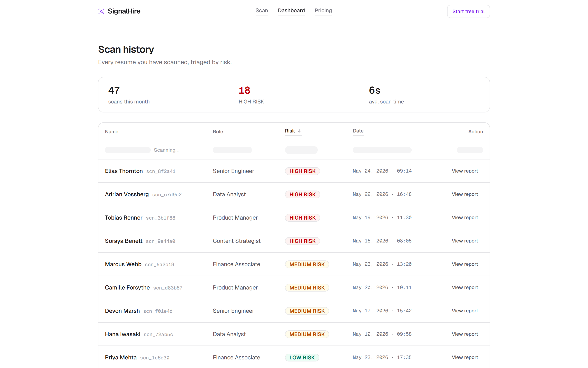View report for Marcus Webb

tap(465, 264)
